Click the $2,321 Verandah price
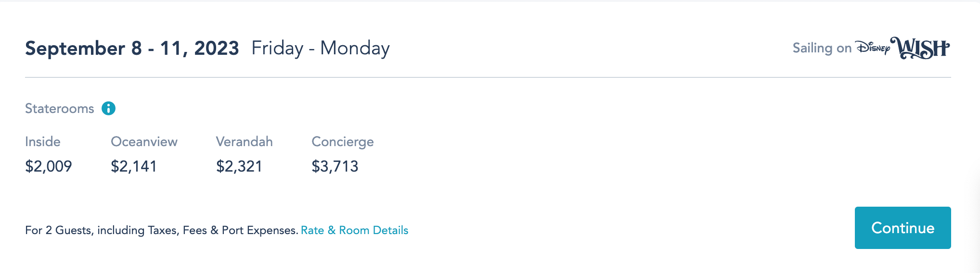This screenshot has width=980, height=273. [239, 166]
